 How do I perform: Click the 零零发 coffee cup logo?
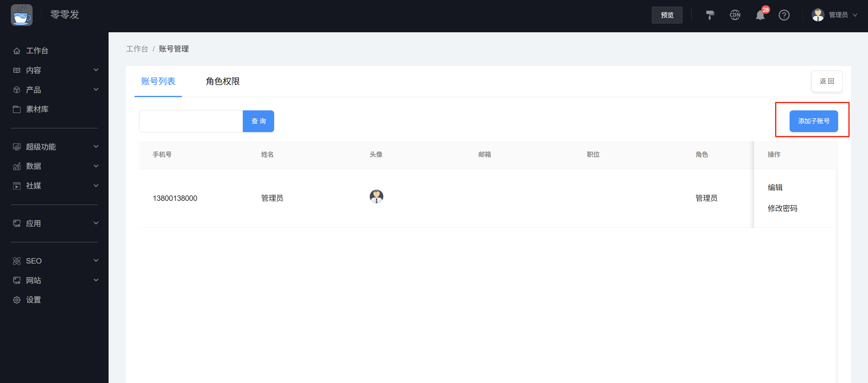[22, 15]
